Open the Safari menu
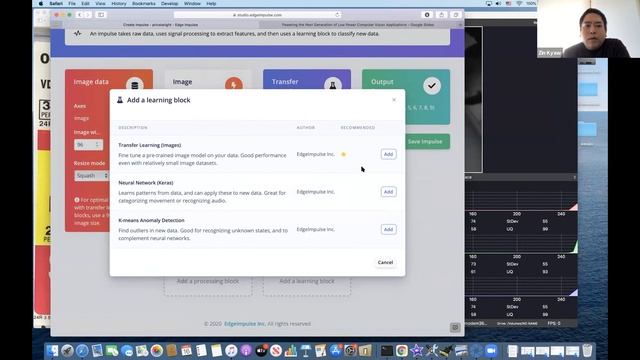 (56, 4)
